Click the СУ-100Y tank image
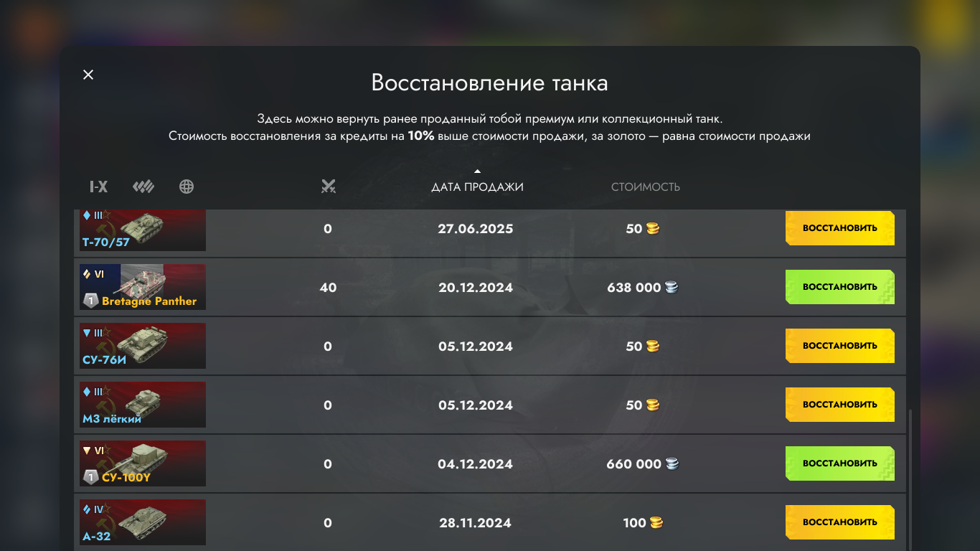Image resolution: width=980 pixels, height=551 pixels. click(143, 463)
